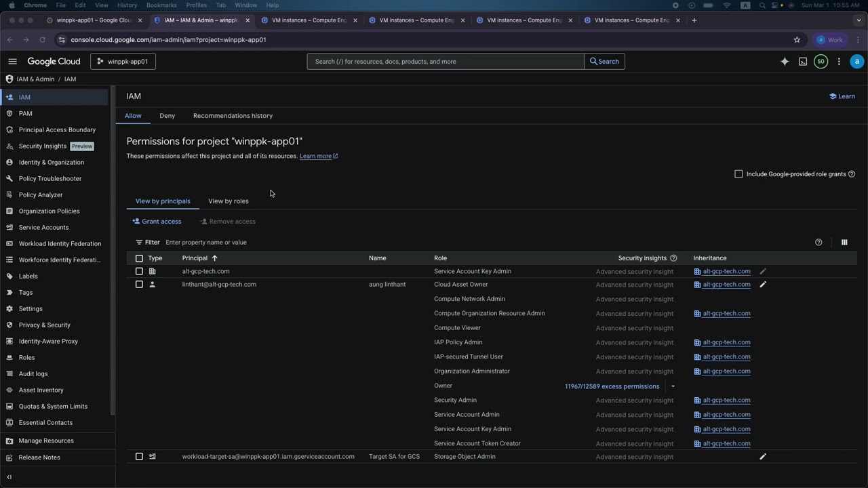Screen dimensions: 868x488
Task: Focus the resource search input field
Action: click(x=446, y=61)
